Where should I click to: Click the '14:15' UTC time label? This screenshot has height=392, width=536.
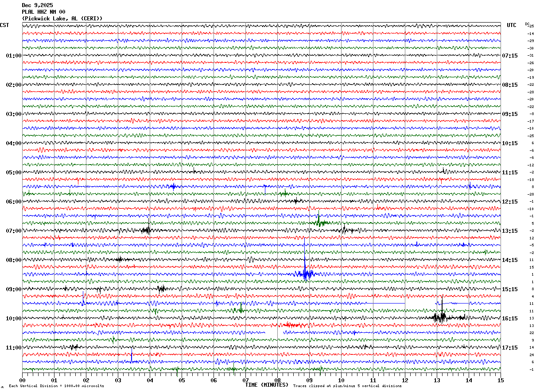510,260
